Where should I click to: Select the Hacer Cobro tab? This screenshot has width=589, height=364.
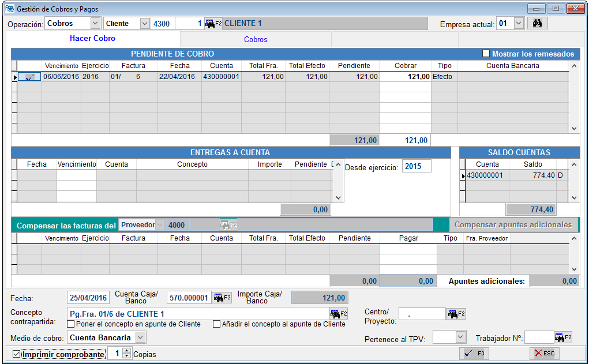(92, 39)
